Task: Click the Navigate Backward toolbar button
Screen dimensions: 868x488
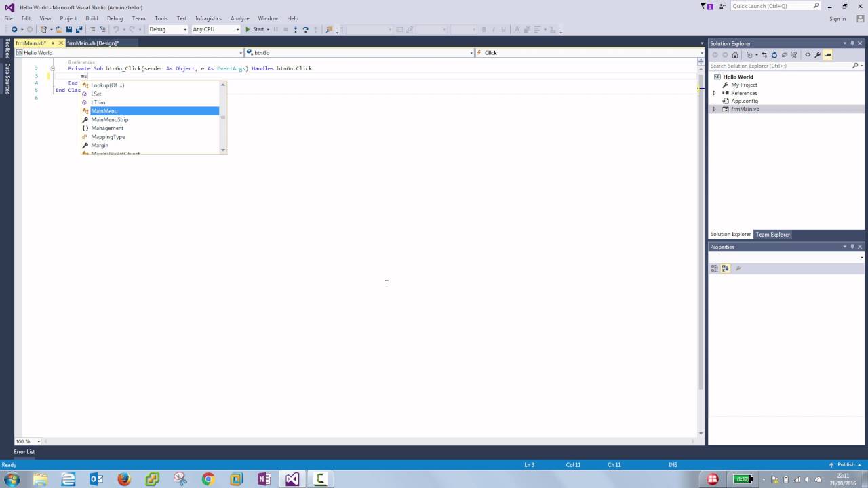Action: pyautogui.click(x=14, y=29)
